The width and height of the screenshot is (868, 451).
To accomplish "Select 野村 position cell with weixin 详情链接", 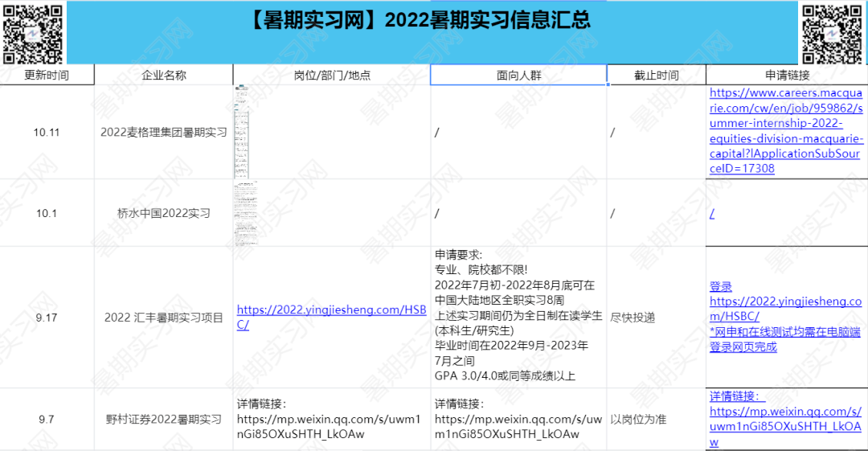I will [332, 420].
